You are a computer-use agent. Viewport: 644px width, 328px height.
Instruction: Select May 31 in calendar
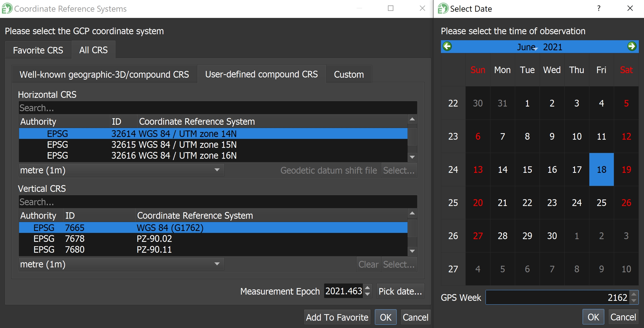pyautogui.click(x=502, y=103)
